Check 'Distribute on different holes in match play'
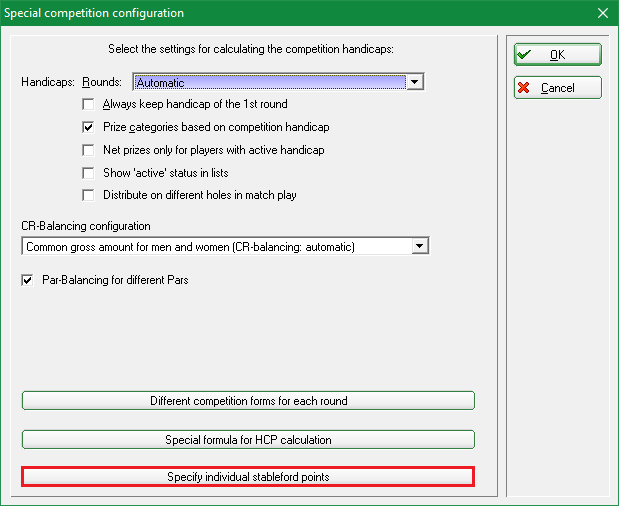 coord(89,195)
